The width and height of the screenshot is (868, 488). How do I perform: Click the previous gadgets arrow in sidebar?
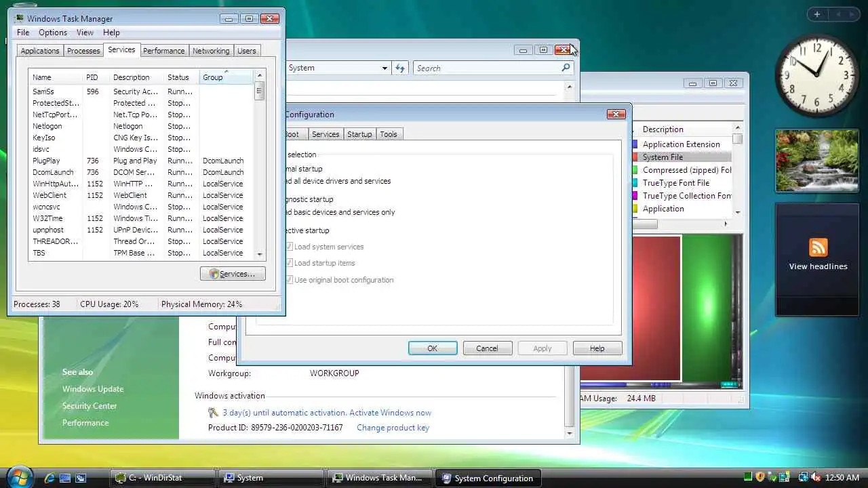coord(838,14)
